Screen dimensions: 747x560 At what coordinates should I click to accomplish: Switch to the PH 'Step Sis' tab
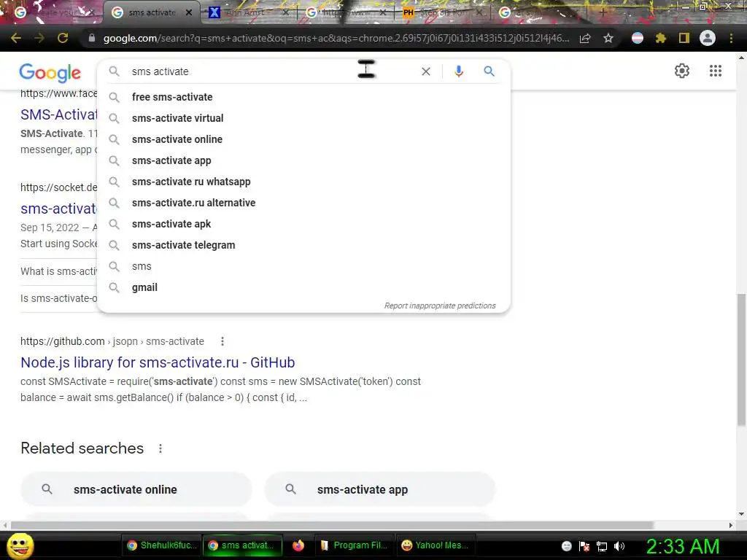pos(441,12)
